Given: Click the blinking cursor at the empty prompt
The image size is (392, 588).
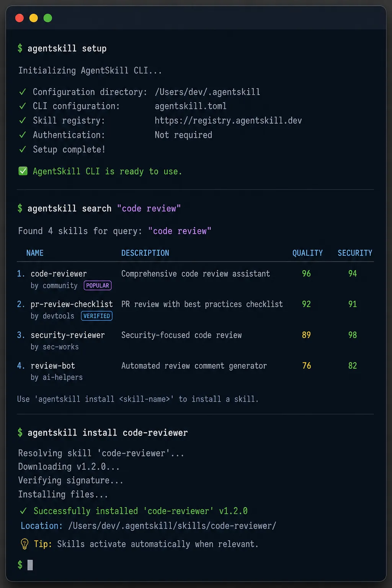Looking at the screenshot, I should [x=30, y=565].
